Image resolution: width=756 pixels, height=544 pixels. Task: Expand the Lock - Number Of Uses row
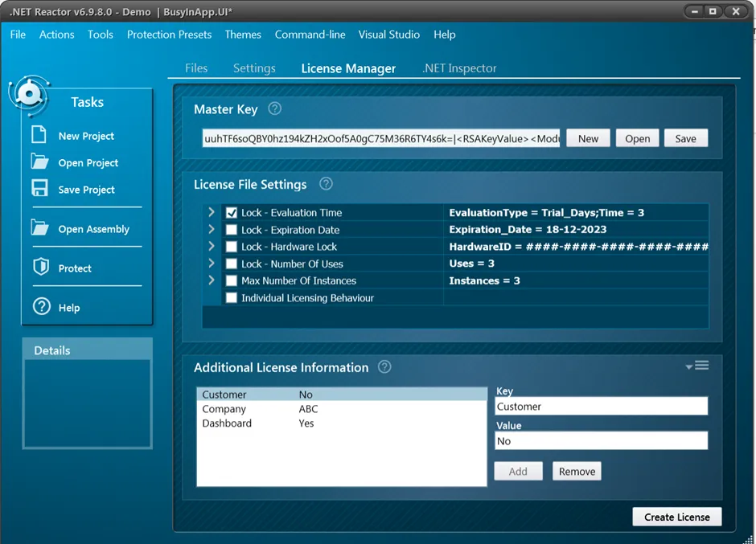[212, 263]
